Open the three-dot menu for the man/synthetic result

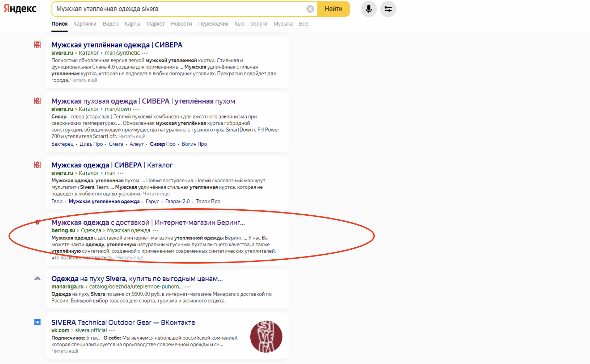click(x=145, y=53)
